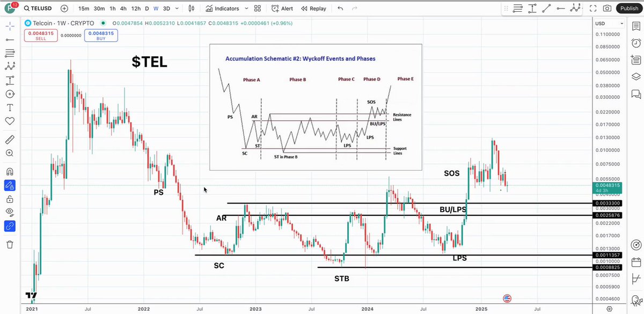
Task: Click the 0.0033300 price line label
Action: [x=609, y=203]
